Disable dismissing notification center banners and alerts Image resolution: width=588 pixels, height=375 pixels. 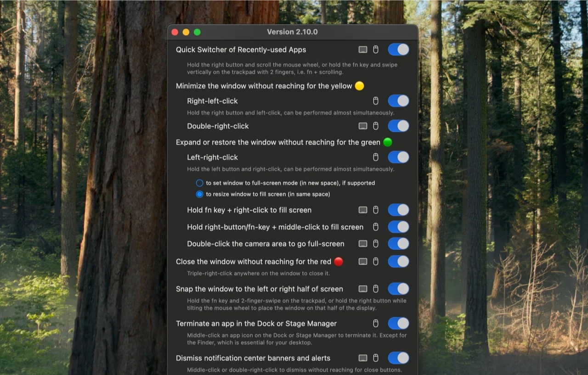pos(398,358)
